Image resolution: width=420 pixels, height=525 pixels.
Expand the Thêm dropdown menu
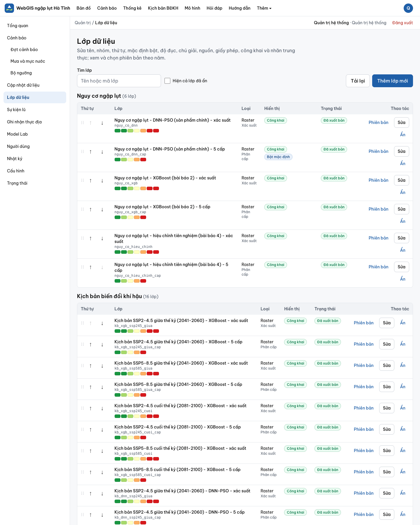264,8
